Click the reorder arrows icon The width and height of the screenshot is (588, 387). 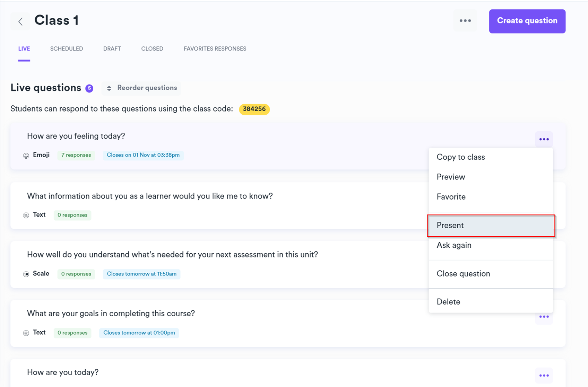(109, 88)
